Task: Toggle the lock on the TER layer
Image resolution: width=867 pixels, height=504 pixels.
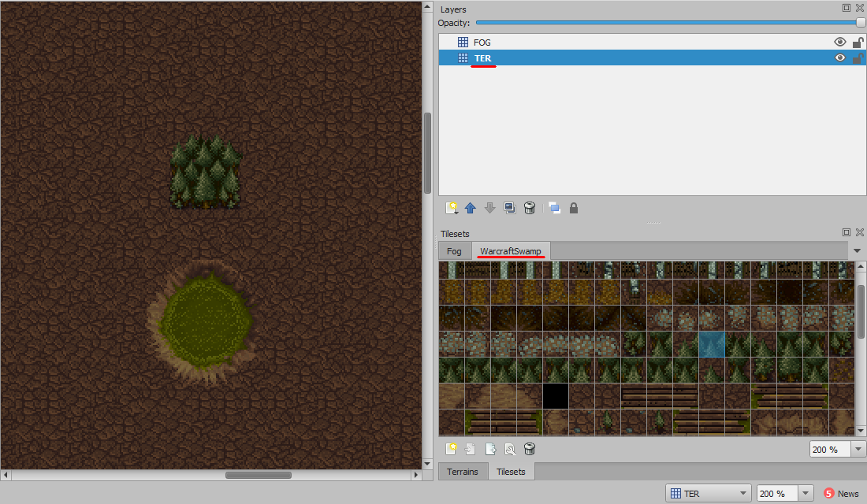Action: pyautogui.click(x=858, y=57)
